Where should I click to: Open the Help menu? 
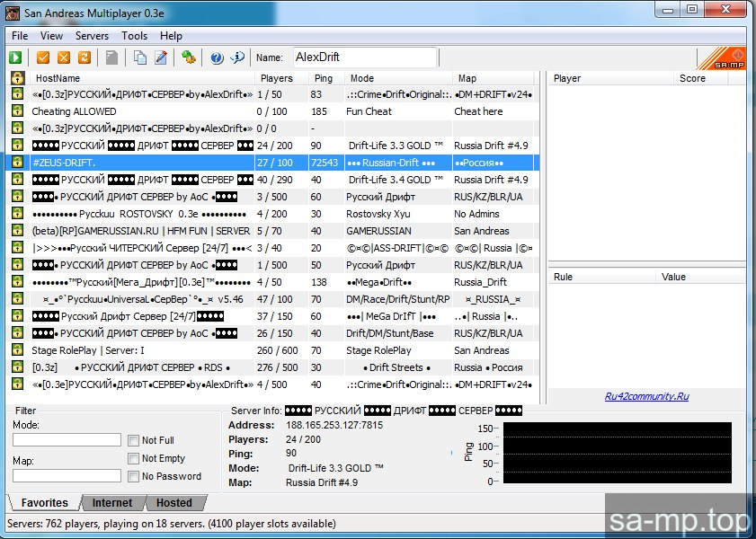171,36
